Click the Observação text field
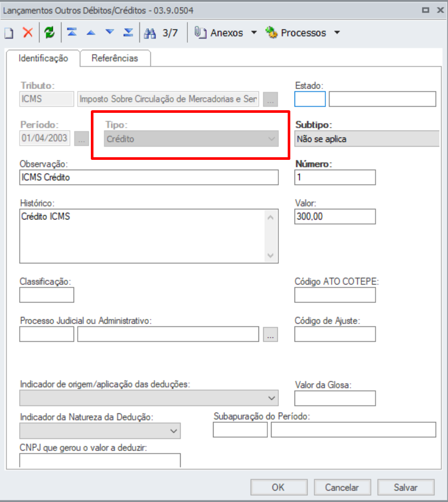The width and height of the screenshot is (448, 502). [x=149, y=178]
